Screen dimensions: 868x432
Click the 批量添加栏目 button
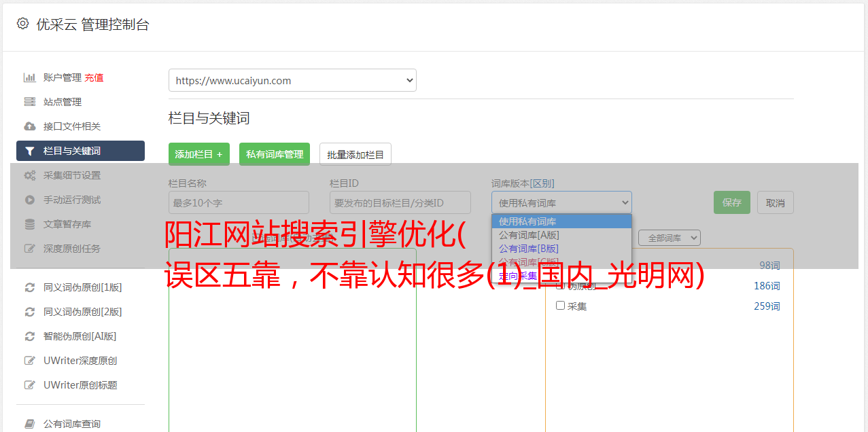(x=355, y=154)
